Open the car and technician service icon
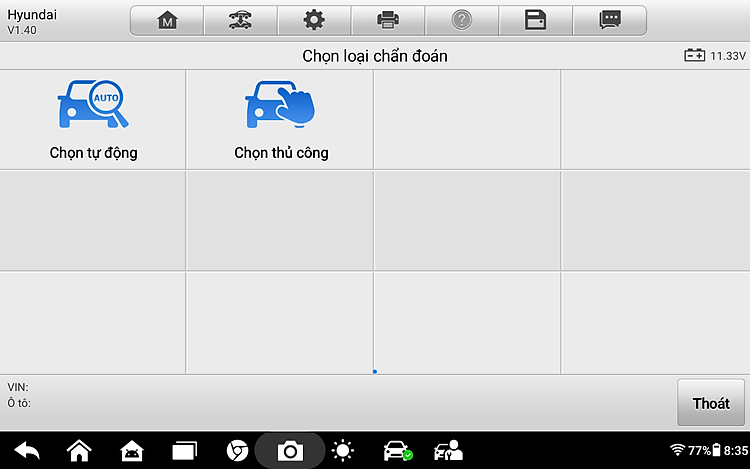The height and width of the screenshot is (469, 750). click(449, 451)
